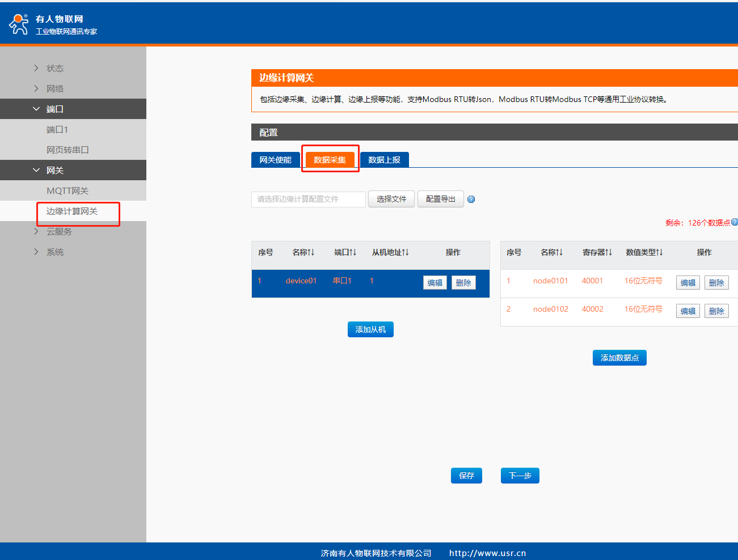This screenshot has height=560, width=738.
Task: Open MQTT网关 in the sidebar
Action: (x=68, y=190)
